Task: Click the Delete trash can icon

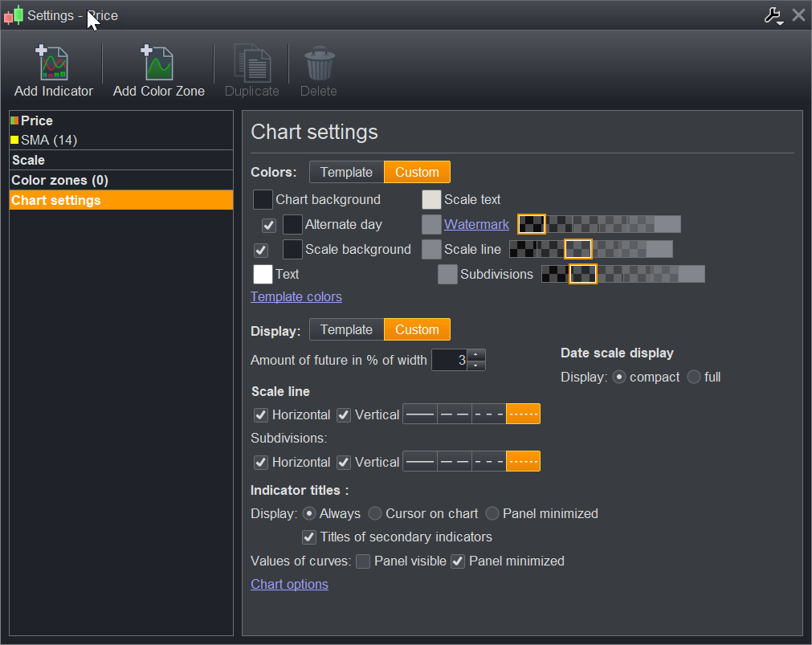Action: [x=319, y=63]
